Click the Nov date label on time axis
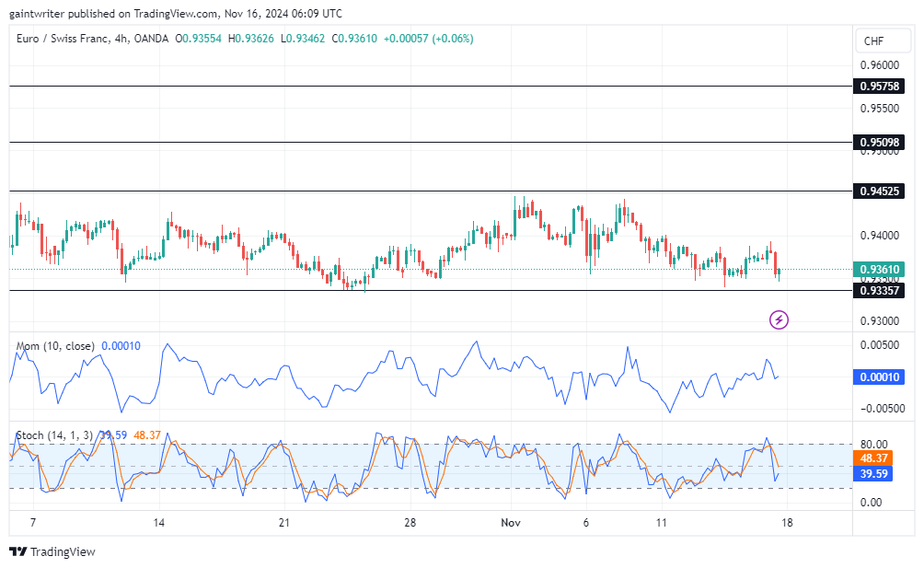924x568 pixels. (511, 523)
